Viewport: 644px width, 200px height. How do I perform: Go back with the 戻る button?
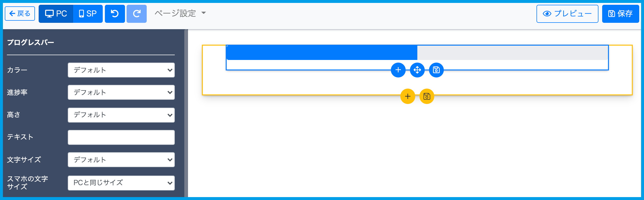tap(20, 14)
